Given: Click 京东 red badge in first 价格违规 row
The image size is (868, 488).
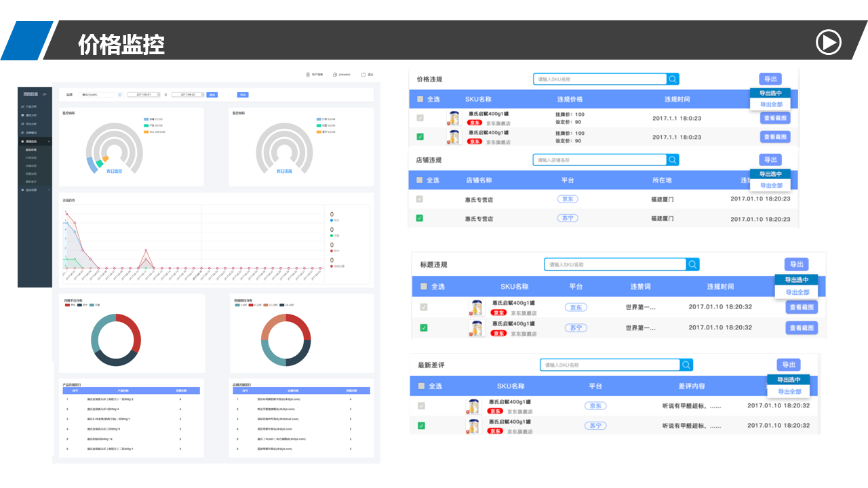Looking at the screenshot, I should click(475, 123).
